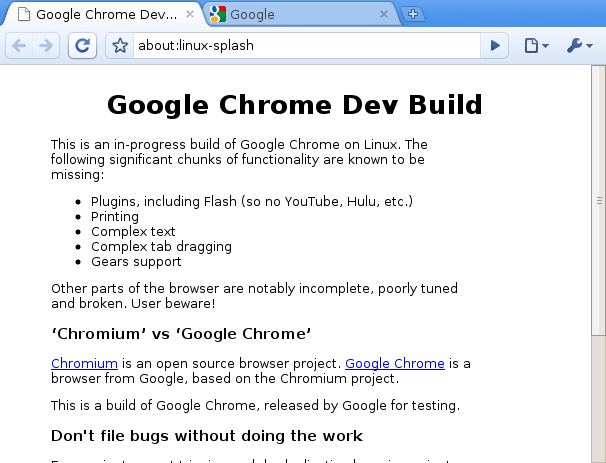Open a new tab with plus button
The height and width of the screenshot is (463, 606).
click(413, 14)
